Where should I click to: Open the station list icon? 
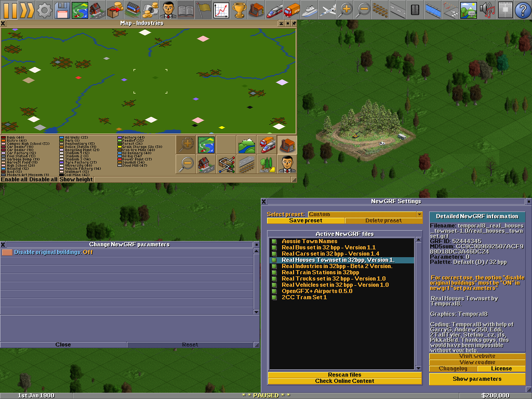(132, 9)
